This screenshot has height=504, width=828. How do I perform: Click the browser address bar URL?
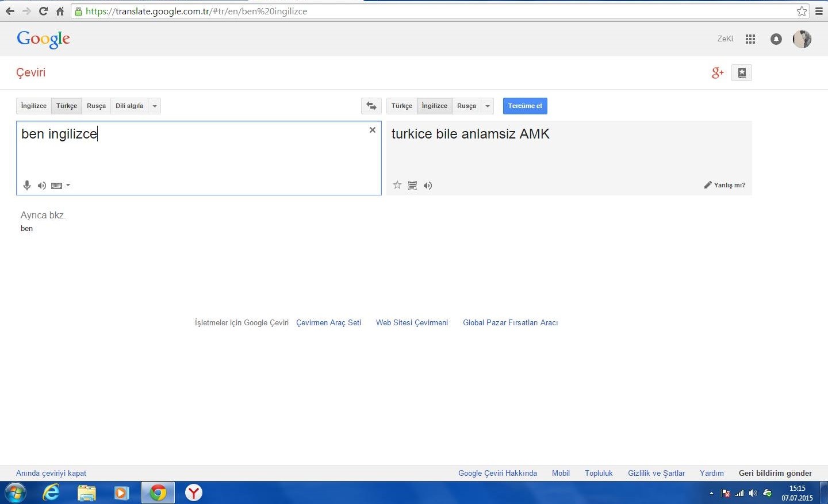click(x=197, y=11)
